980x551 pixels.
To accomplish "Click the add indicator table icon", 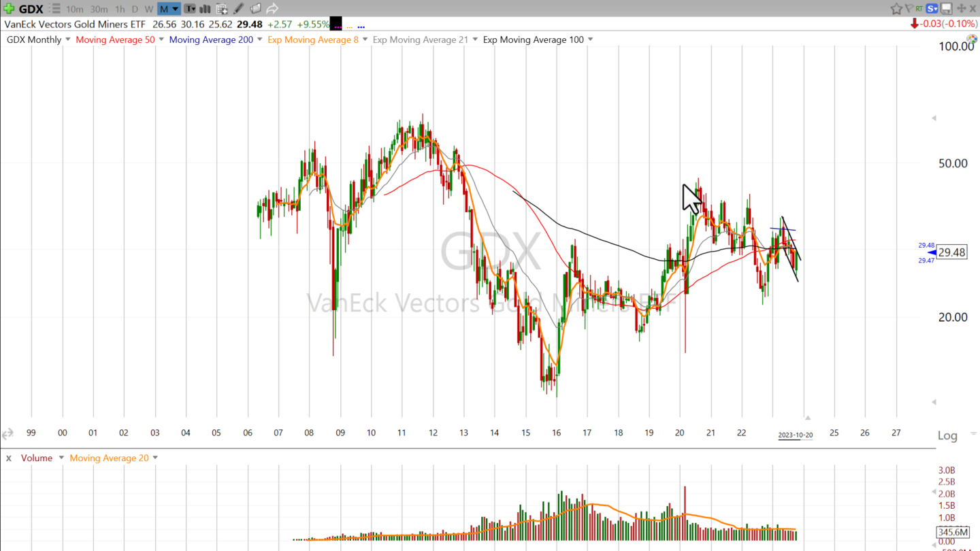I will click(222, 9).
